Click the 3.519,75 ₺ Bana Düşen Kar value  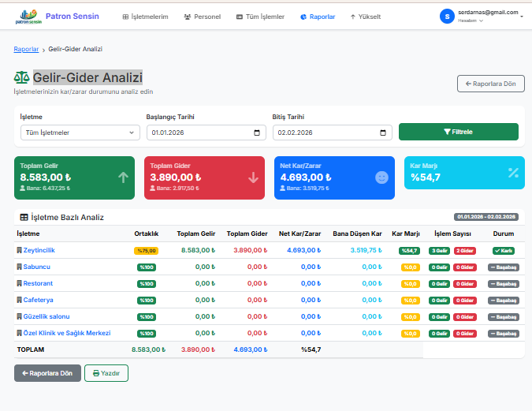[366, 250]
